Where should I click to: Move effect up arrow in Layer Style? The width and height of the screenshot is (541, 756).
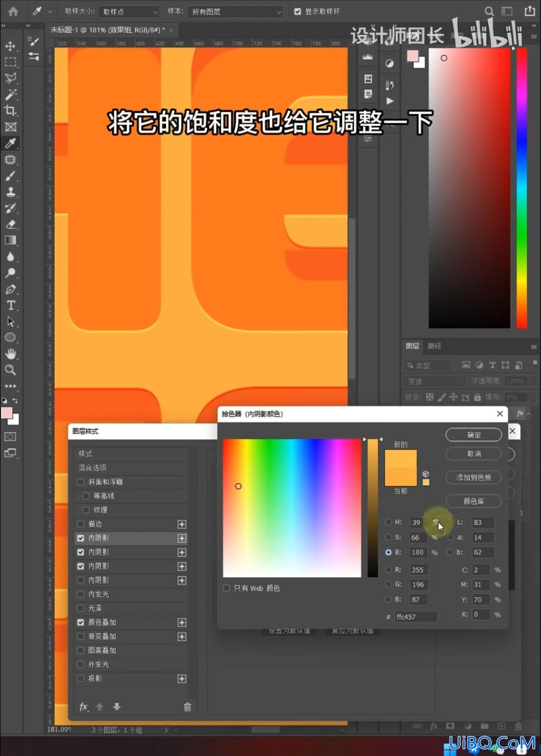pos(100,707)
